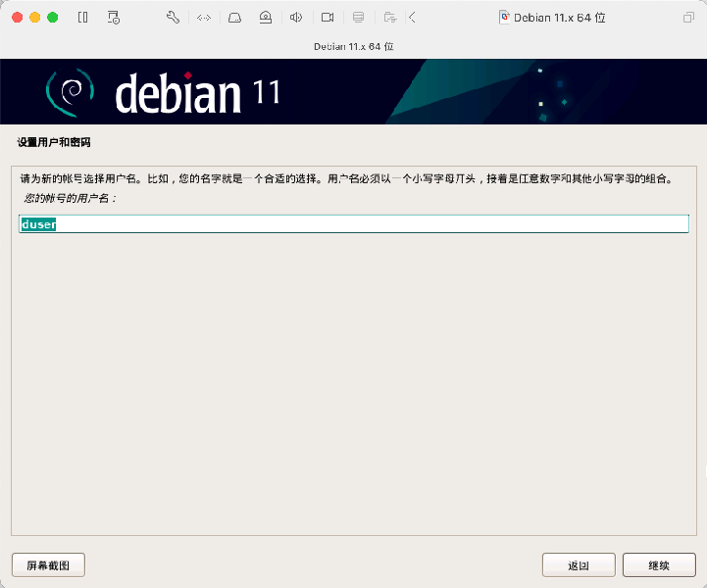Click the Debian 11.x 64 位 window title
The width and height of the screenshot is (707, 588).
tap(560, 18)
